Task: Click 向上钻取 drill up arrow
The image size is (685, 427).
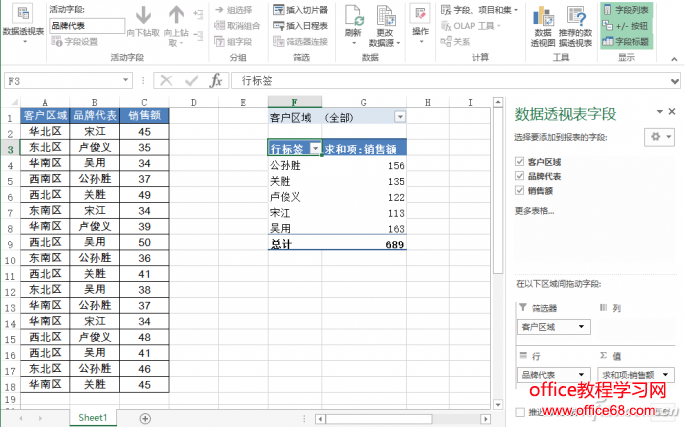Action: click(x=176, y=24)
